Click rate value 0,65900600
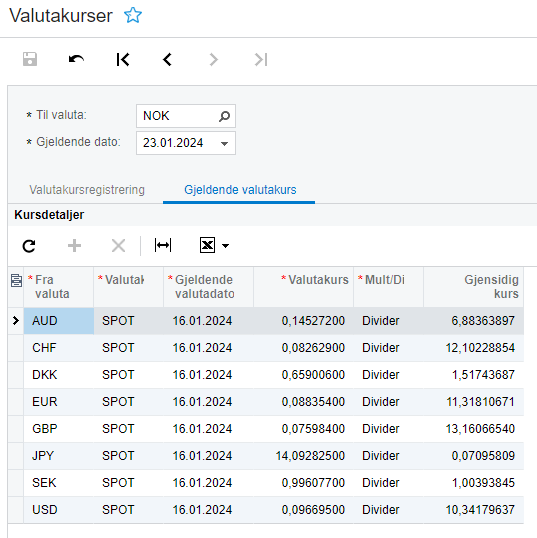The height and width of the screenshot is (538, 537). click(313, 375)
